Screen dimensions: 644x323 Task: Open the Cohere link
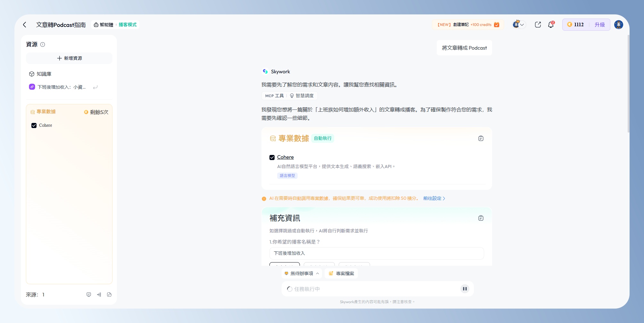285,157
